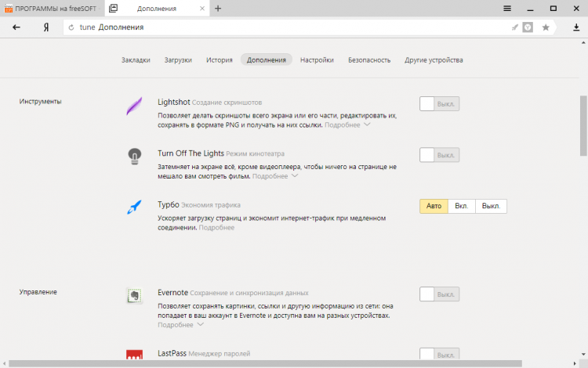Enable the Lightshot extension switch
This screenshot has height=368, width=588.
tap(439, 103)
